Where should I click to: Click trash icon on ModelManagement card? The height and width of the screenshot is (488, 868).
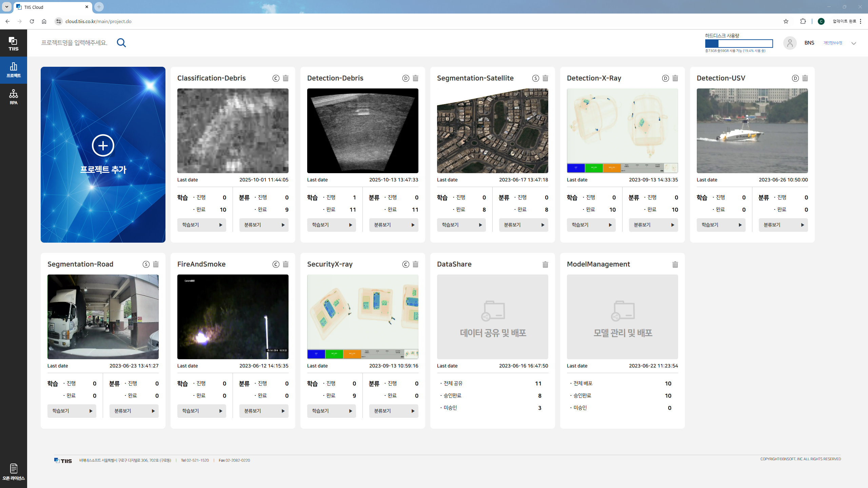point(675,264)
